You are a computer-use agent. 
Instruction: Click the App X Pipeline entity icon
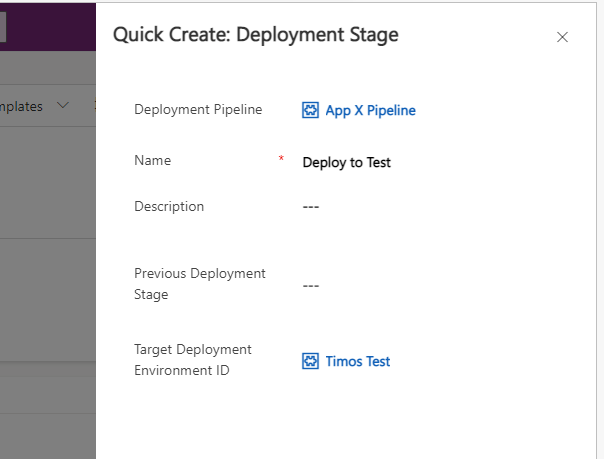pyautogui.click(x=310, y=110)
